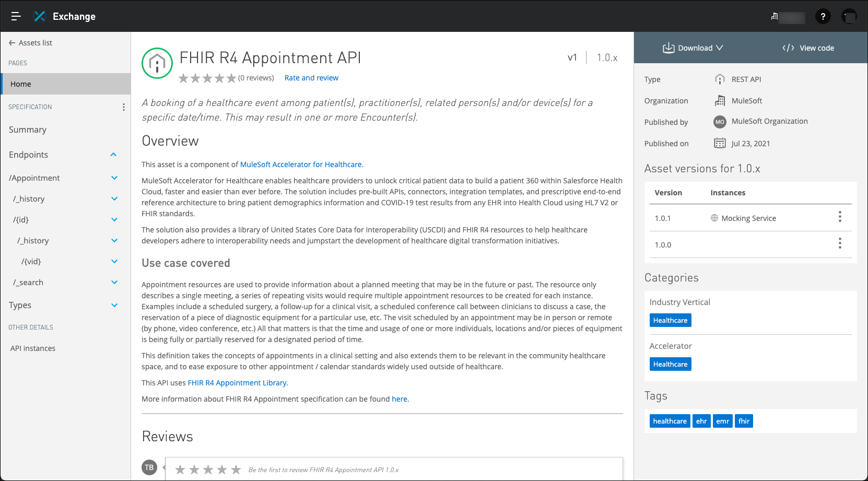Click the Jul 23, 2021 date
The image size is (868, 481).
(x=750, y=144)
